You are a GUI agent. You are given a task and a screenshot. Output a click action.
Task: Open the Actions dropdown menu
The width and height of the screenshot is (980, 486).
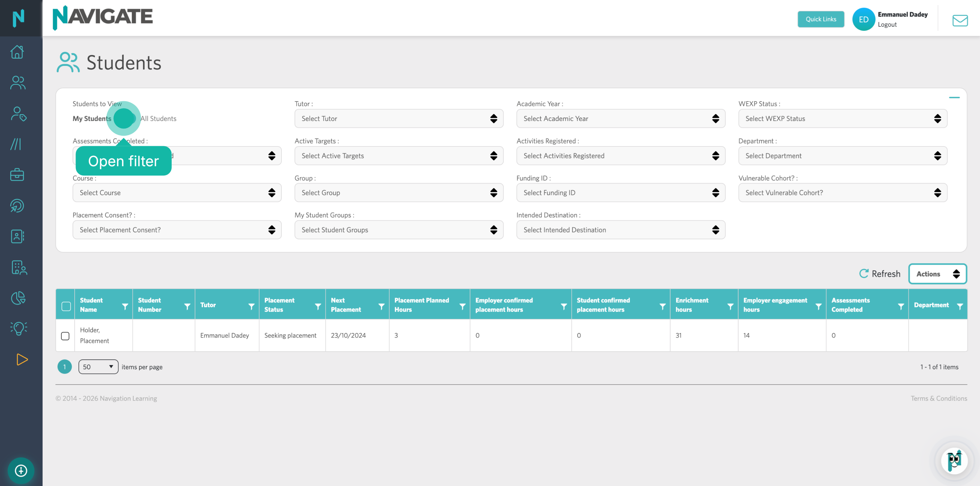[x=937, y=274]
